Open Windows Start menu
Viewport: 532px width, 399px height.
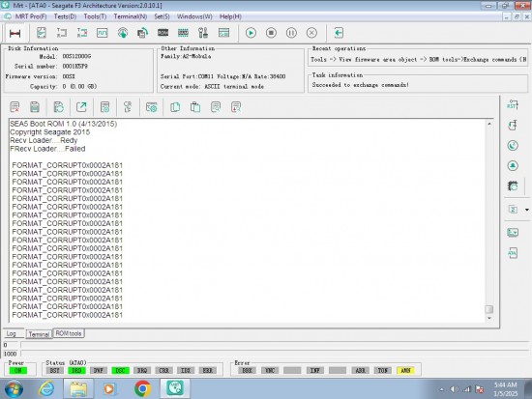coord(14,388)
